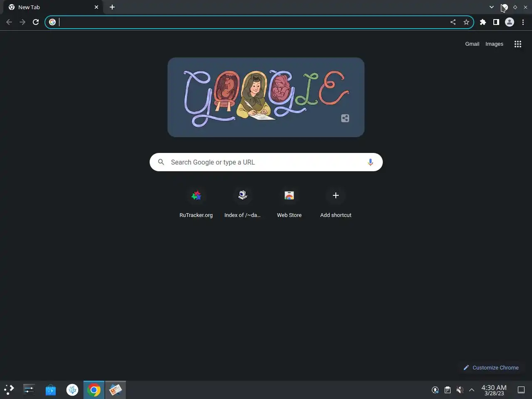Screen dimensions: 532x399
Task: Click the window minimize chevron button
Action: click(505, 7)
